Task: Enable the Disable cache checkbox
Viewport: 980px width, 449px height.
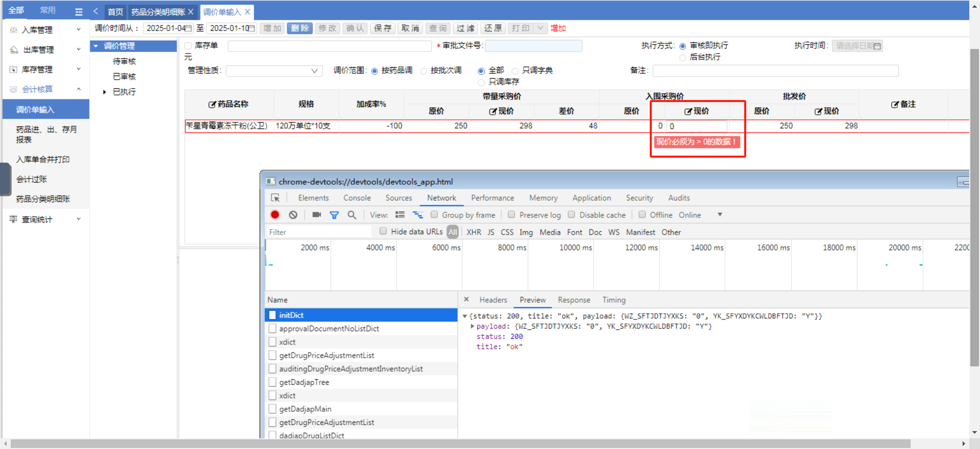Action: pos(572,215)
